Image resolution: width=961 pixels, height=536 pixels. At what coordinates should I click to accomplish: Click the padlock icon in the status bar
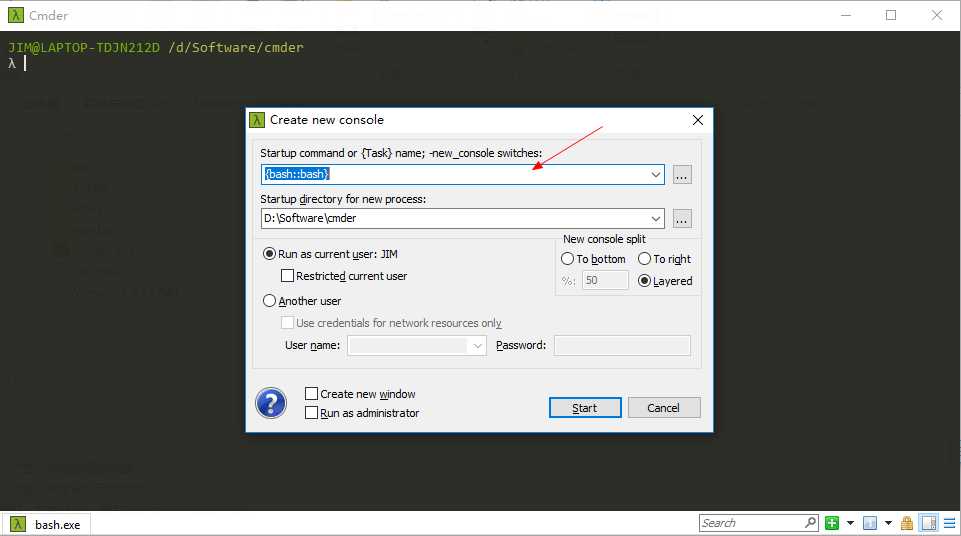[x=907, y=523]
